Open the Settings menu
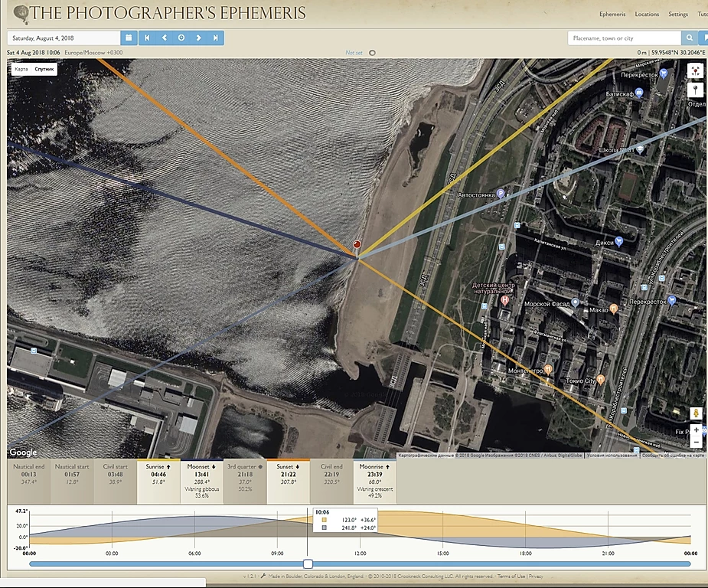The width and height of the screenshot is (708, 588). [x=677, y=14]
